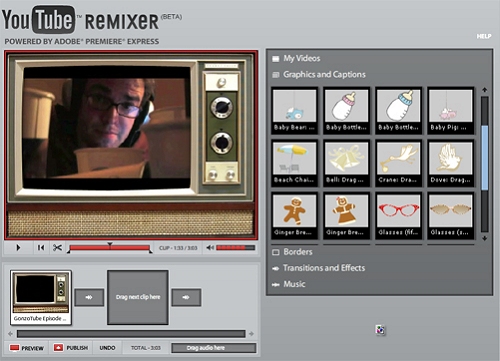Expand the Borders section
The height and width of the screenshot is (361, 500).
point(298,252)
